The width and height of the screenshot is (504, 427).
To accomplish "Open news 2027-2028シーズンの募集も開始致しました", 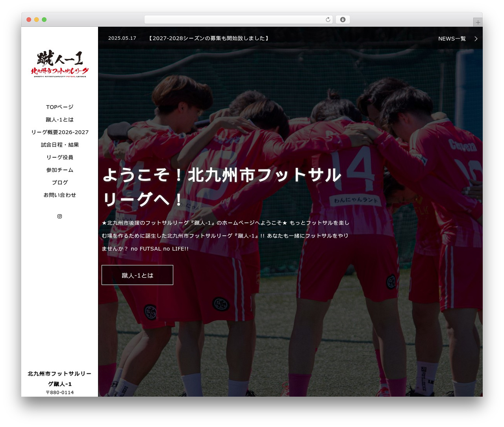I will click(208, 38).
